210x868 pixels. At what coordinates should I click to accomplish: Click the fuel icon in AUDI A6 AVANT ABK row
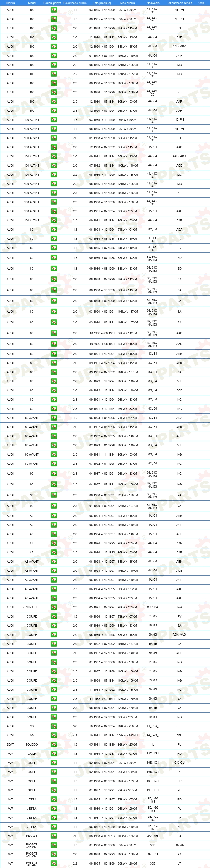click(54, 561)
